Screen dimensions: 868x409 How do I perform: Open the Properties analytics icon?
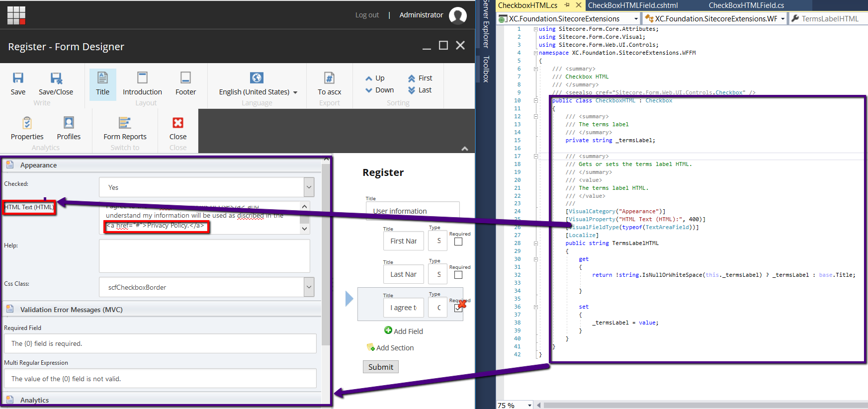pyautogui.click(x=27, y=122)
